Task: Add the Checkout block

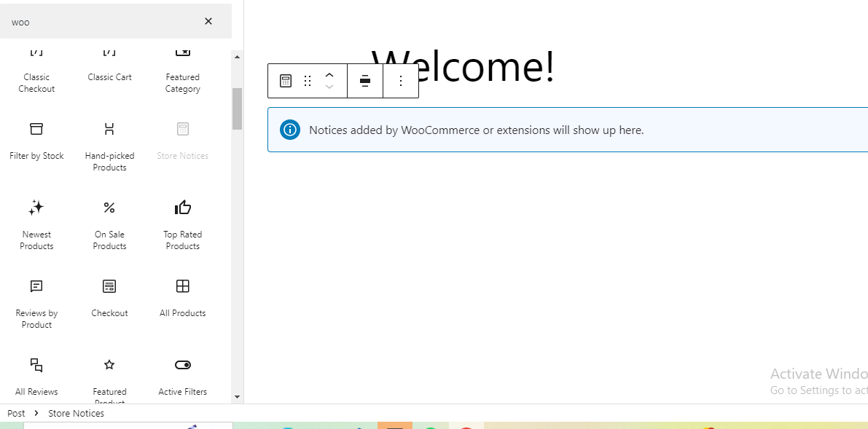Action: 109,297
